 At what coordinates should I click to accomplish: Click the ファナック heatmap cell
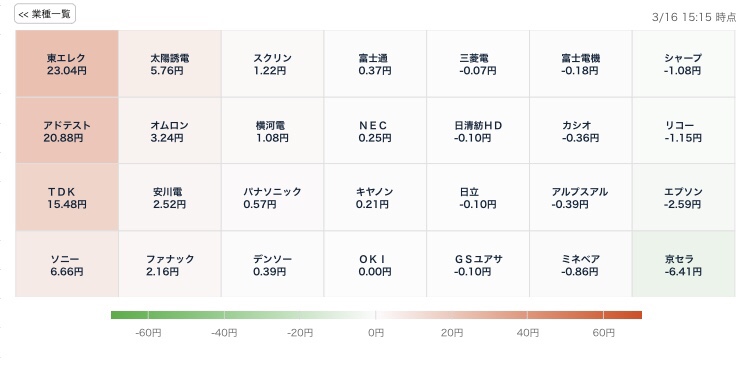[170, 264]
